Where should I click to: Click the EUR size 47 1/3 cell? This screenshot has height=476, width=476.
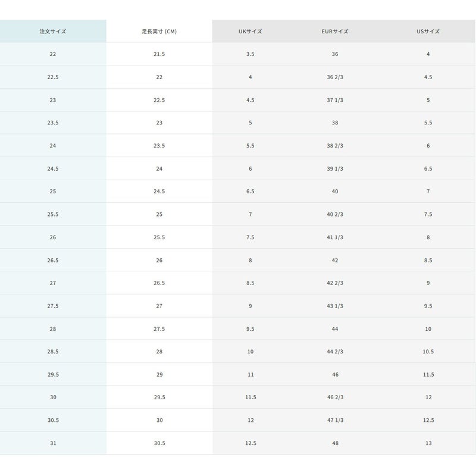click(334, 420)
